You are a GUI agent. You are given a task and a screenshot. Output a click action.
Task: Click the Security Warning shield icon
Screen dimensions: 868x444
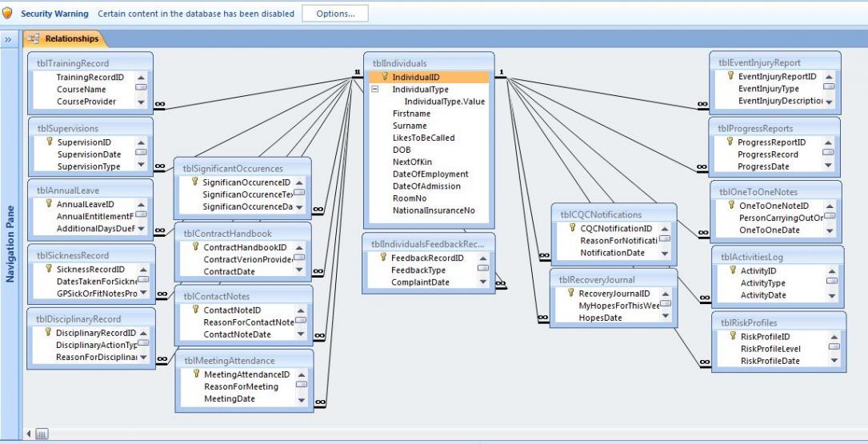tap(7, 14)
